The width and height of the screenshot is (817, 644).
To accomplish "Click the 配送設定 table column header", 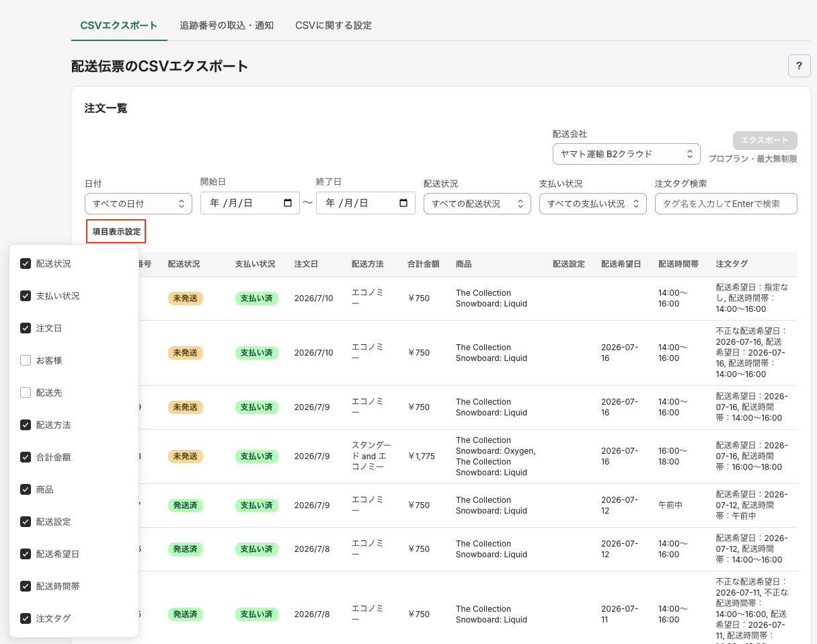I will click(568, 264).
